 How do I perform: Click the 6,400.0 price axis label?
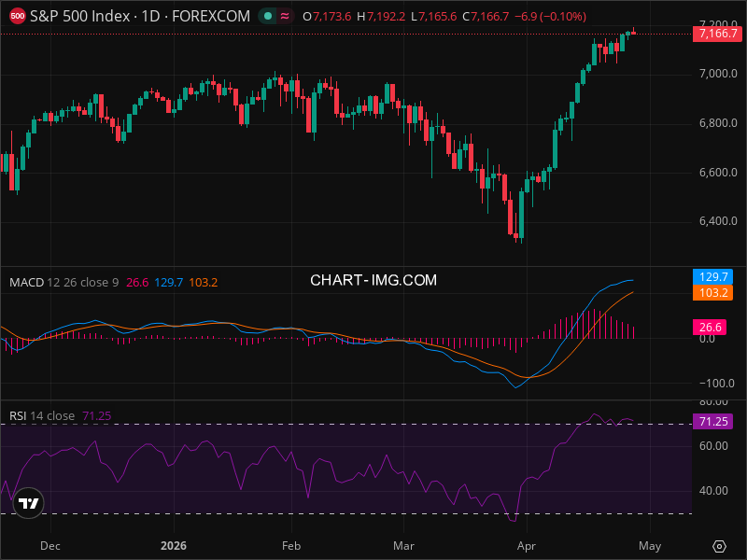coord(718,221)
